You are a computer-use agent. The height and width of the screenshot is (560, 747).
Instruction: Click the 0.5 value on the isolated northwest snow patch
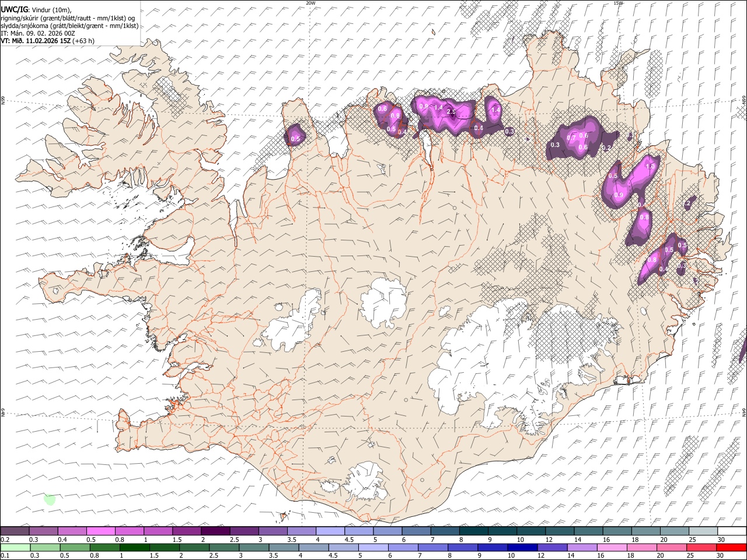(295, 139)
